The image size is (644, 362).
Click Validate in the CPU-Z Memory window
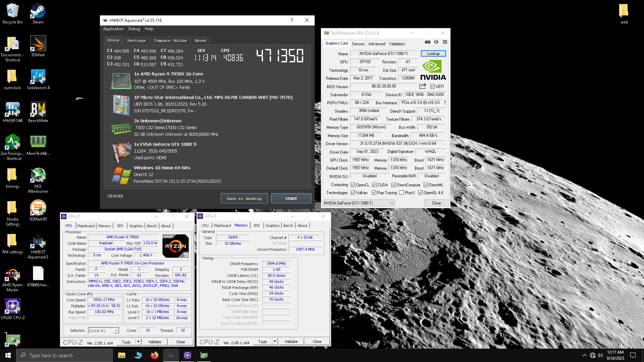point(291,342)
